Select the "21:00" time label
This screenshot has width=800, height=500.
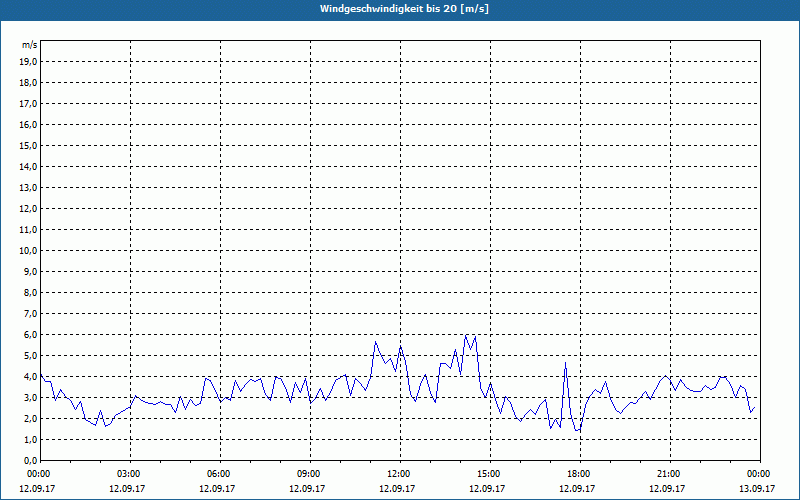click(668, 474)
